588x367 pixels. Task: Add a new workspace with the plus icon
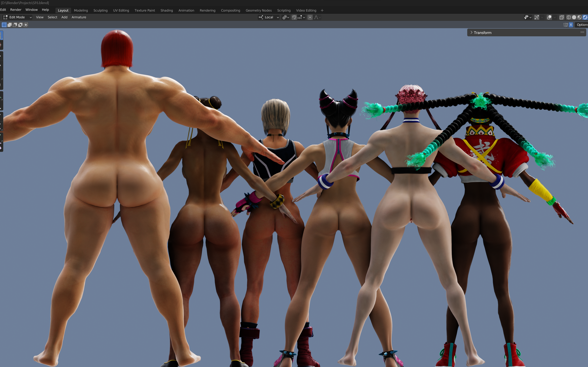(x=322, y=10)
